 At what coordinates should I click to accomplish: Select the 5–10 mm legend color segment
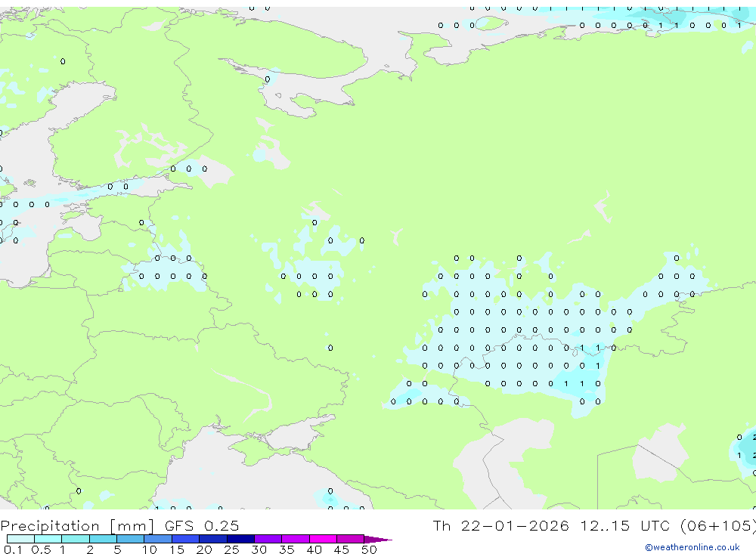[130, 539]
